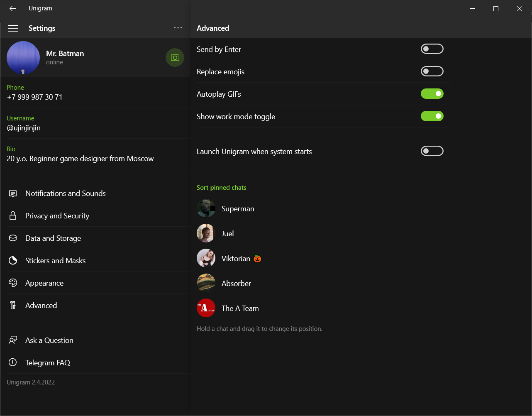Click the Data and Storage disk icon
The width and height of the screenshot is (532, 416).
click(x=13, y=238)
